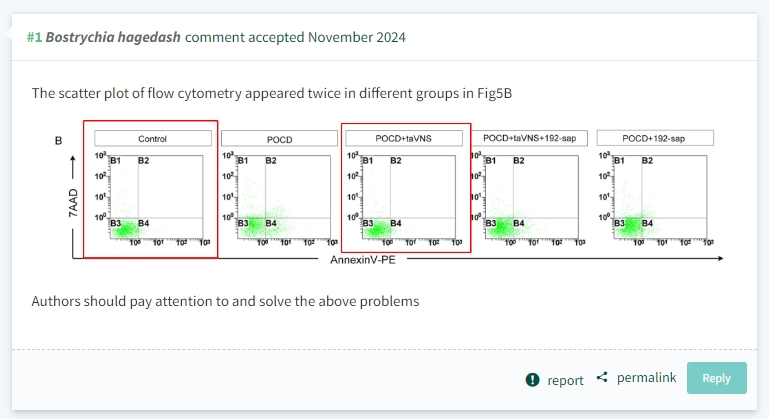Viewport: 769px width, 419px height.
Task: Click the 7AAD axis label
Action: (x=73, y=203)
